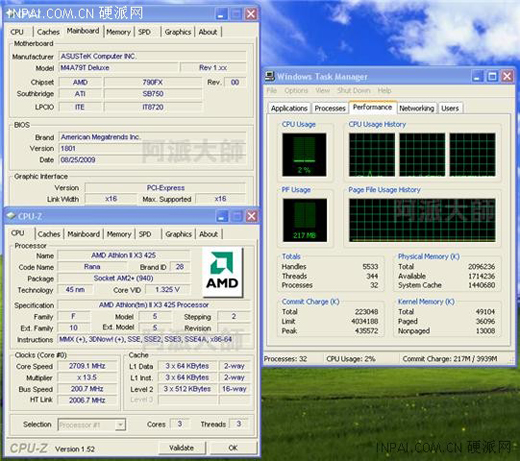Click the Package value Socket AM2+ (940)
Image resolution: width=520 pixels, height=461 pixels.
click(x=124, y=278)
